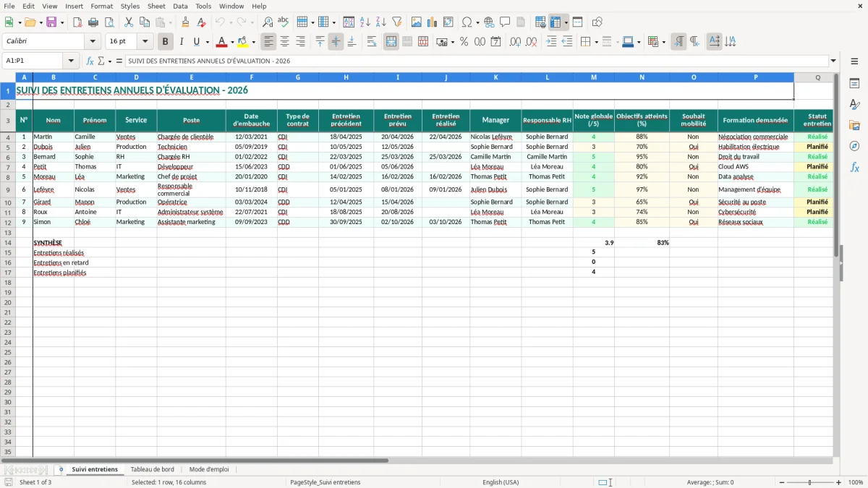
Task: Open the Font Name dropdown
Action: point(93,42)
